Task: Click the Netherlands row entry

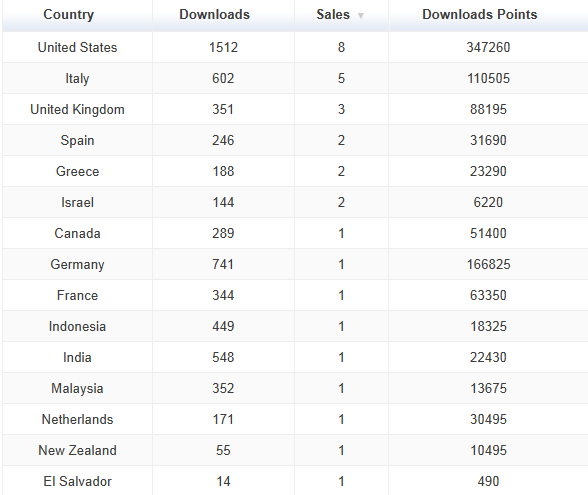Action: pyautogui.click(x=295, y=419)
